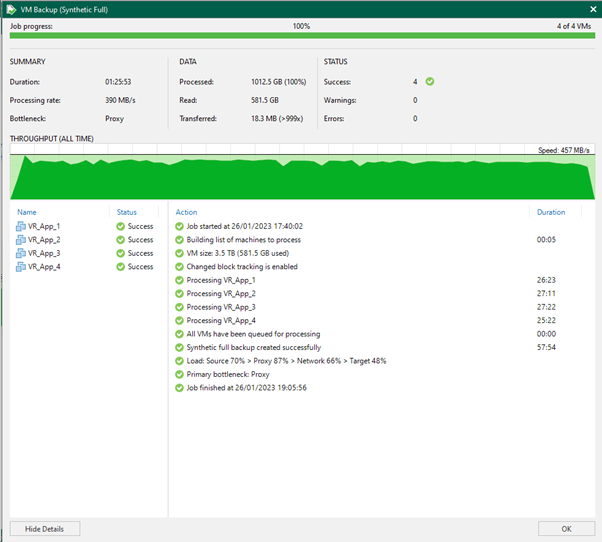This screenshot has height=542, width=602.
Task: Click the checkmark icon beside 'Job finished at'
Action: click(179, 388)
